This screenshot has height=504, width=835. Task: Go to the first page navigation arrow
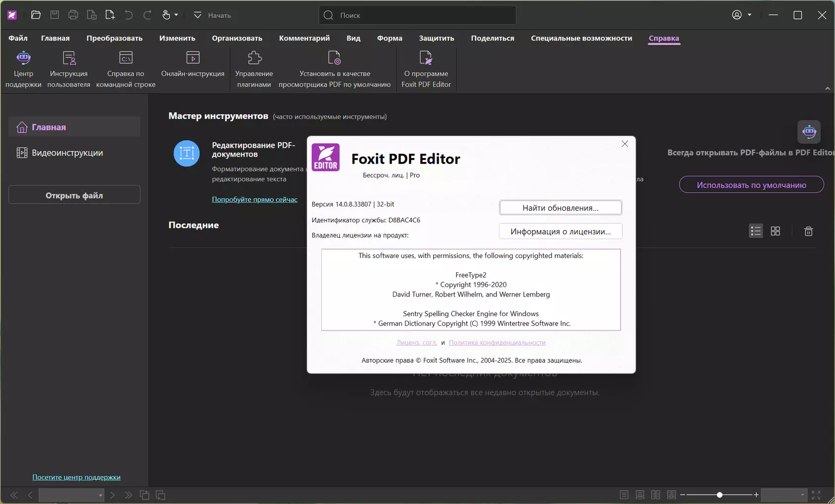(14, 495)
